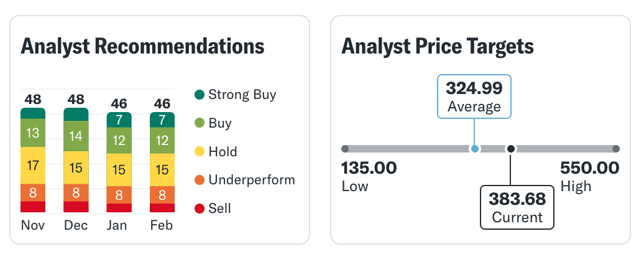Click January's Strong Buy segment showing 7

coord(119,120)
